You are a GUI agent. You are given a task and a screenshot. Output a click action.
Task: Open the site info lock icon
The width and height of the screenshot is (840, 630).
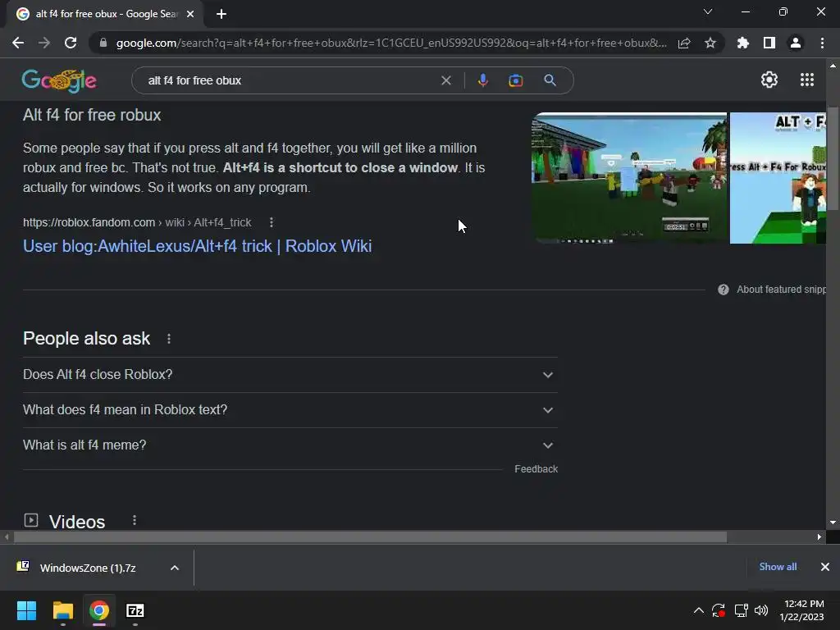103,43
